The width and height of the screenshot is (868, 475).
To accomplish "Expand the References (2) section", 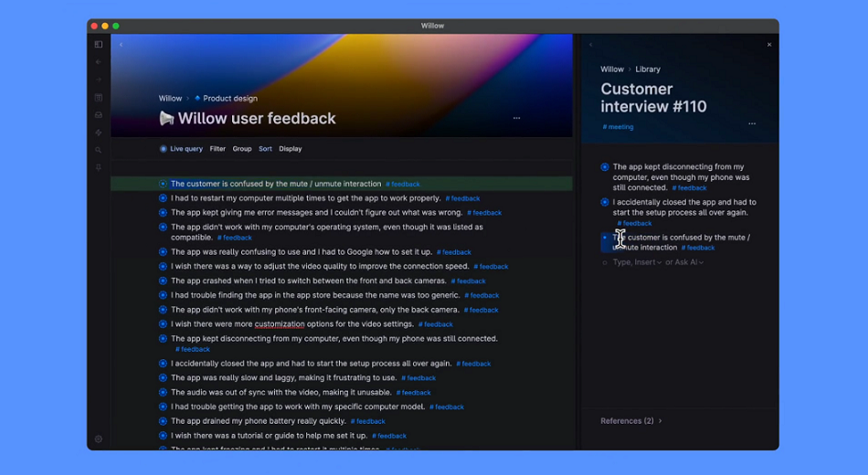I will click(x=631, y=421).
